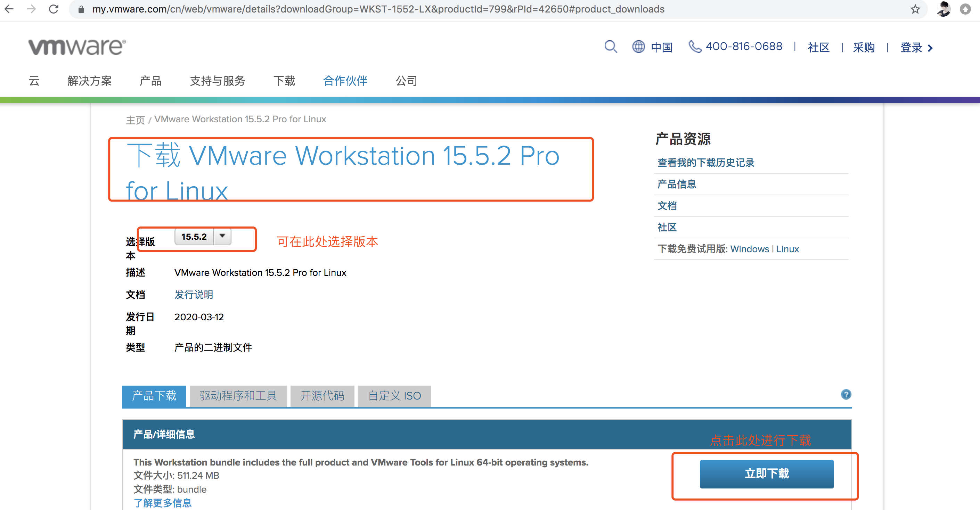Switch to 开源代码 tab
The image size is (980, 510).
coord(322,396)
